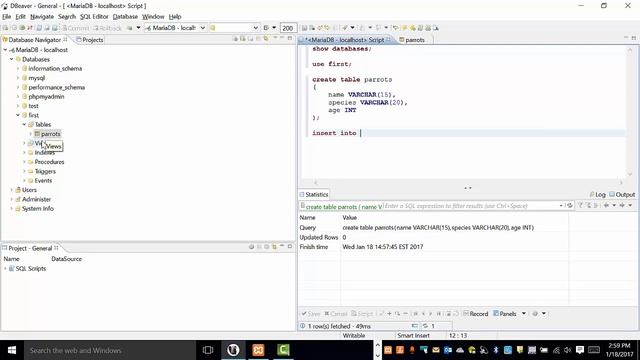Click the Camtasia green taskbar icon

(283, 350)
